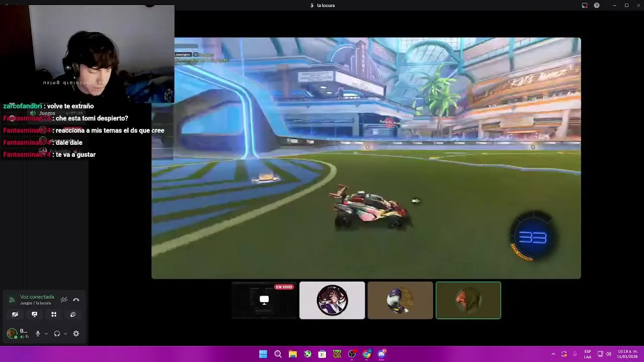This screenshot has width=644, height=362.
Task: Select the dog-with-cap participant tile
Action: tap(400, 300)
